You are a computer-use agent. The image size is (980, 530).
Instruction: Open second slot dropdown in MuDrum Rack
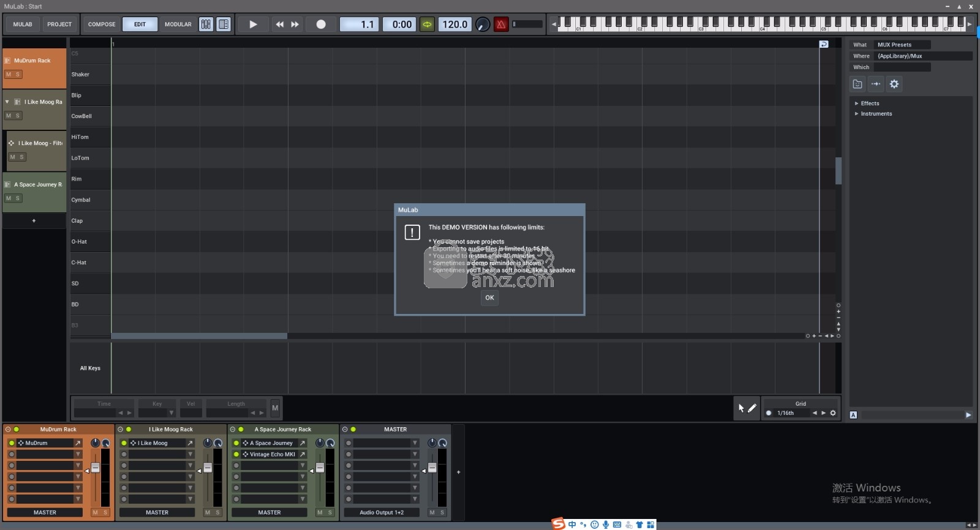(78, 454)
